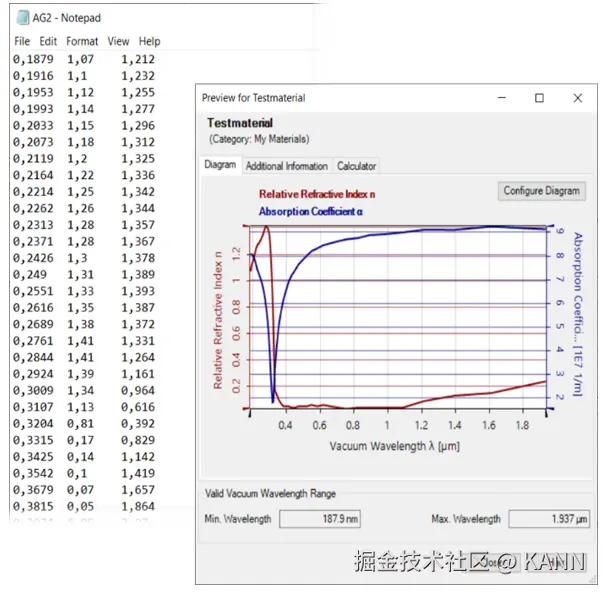Minimize the Preview for Testmaterial window
The width and height of the screenshot is (603, 592).
pos(502,98)
